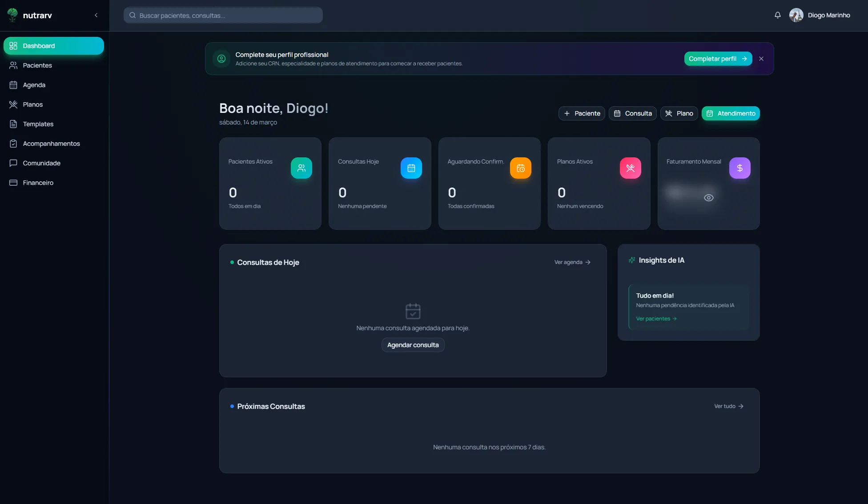
Task: Open the Pacientes section in the sidebar
Action: (37, 65)
